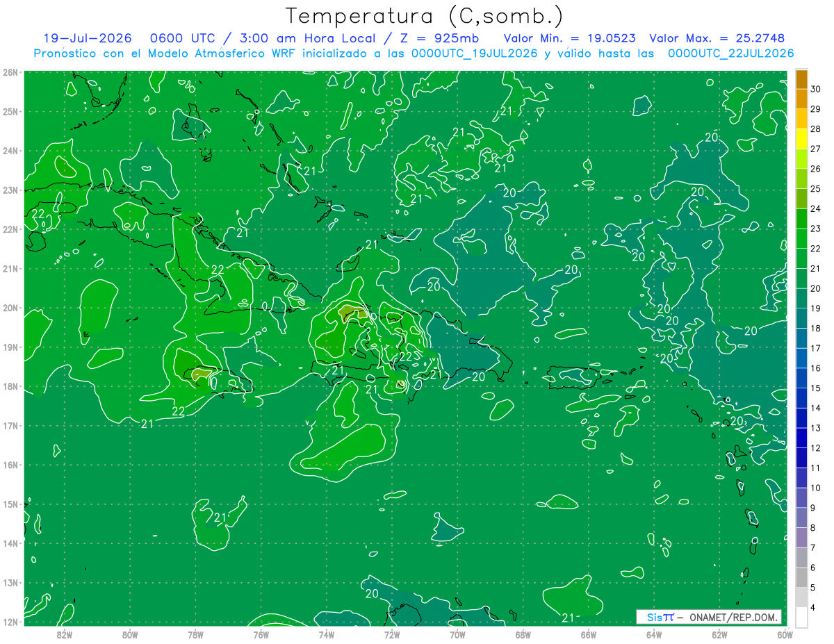Screen dimensions: 834x644
Task: Click the white bottom swatch of the color scale
Action: pyautogui.click(x=801, y=617)
